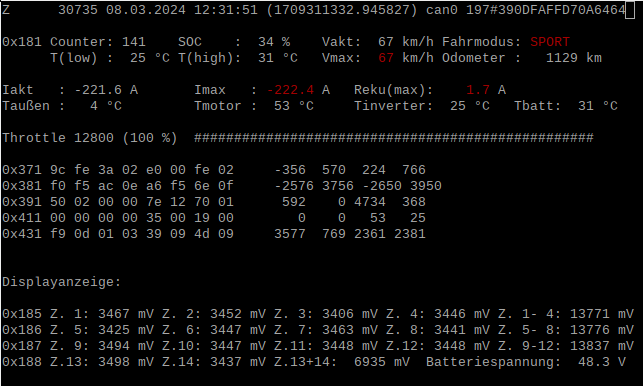643x386 pixels.
Task: Click the 'Throttle 12800 (100 %)' text
Action: [90, 138]
